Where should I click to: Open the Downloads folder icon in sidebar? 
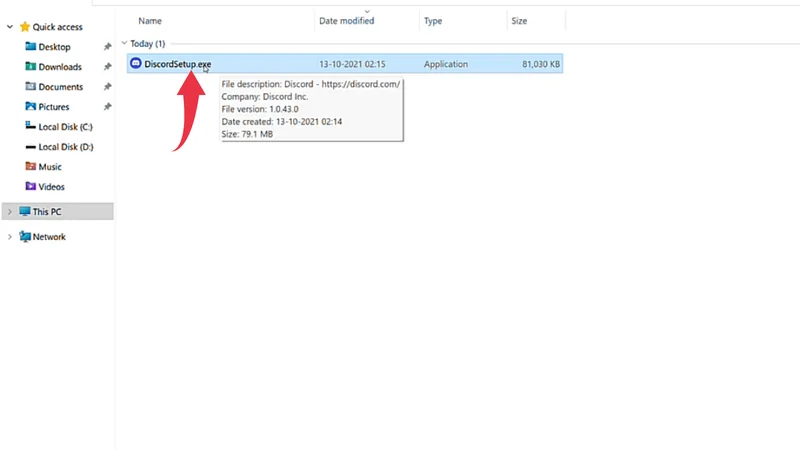(x=31, y=67)
